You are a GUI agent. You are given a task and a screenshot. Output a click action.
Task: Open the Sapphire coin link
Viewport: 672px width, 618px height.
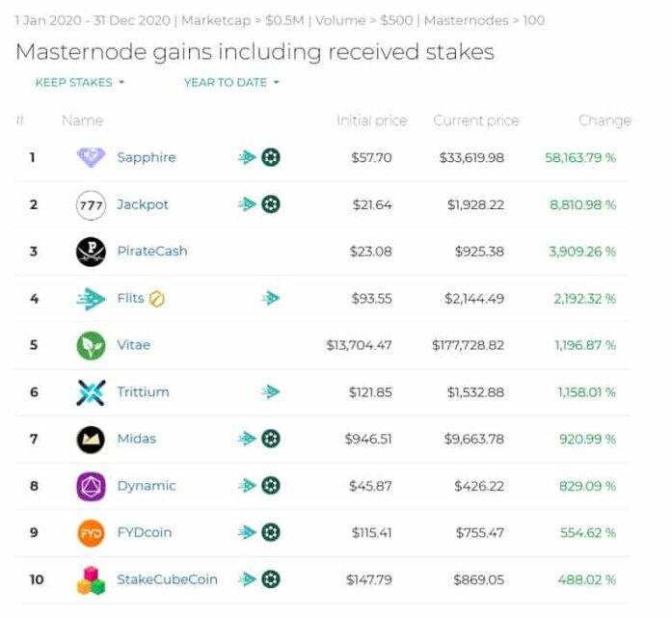pyautogui.click(x=147, y=157)
